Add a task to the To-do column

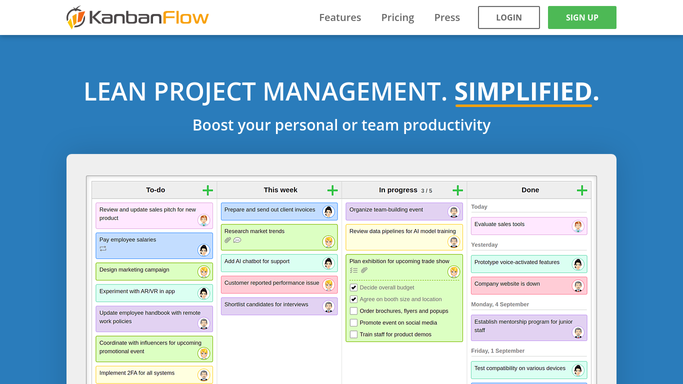pos(207,190)
